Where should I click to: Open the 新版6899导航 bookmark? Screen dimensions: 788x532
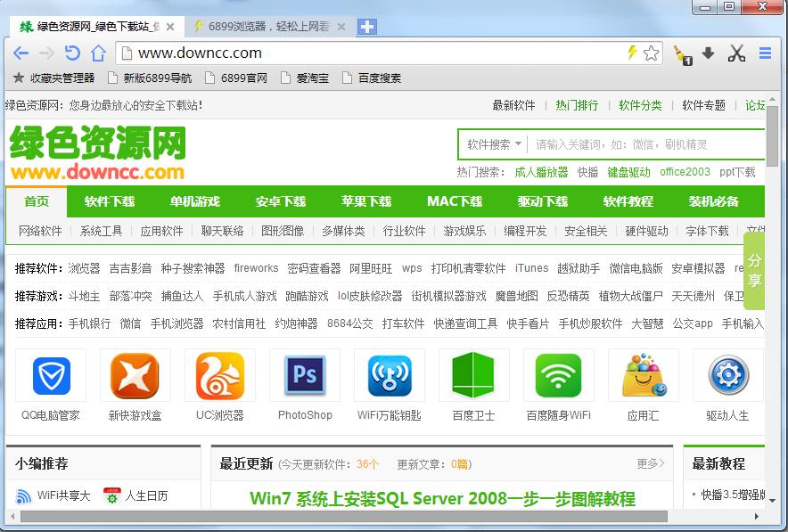click(150, 78)
